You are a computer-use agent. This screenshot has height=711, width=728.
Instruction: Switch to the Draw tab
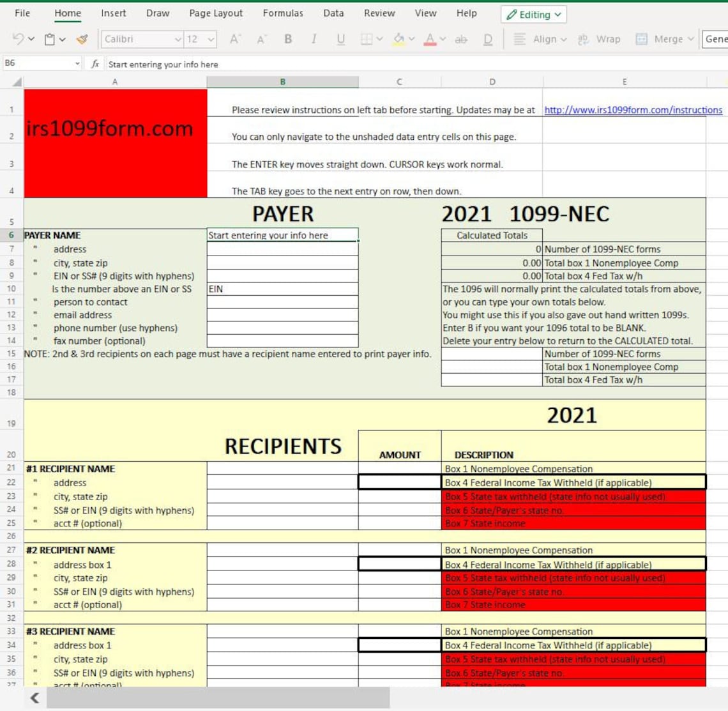tap(158, 13)
